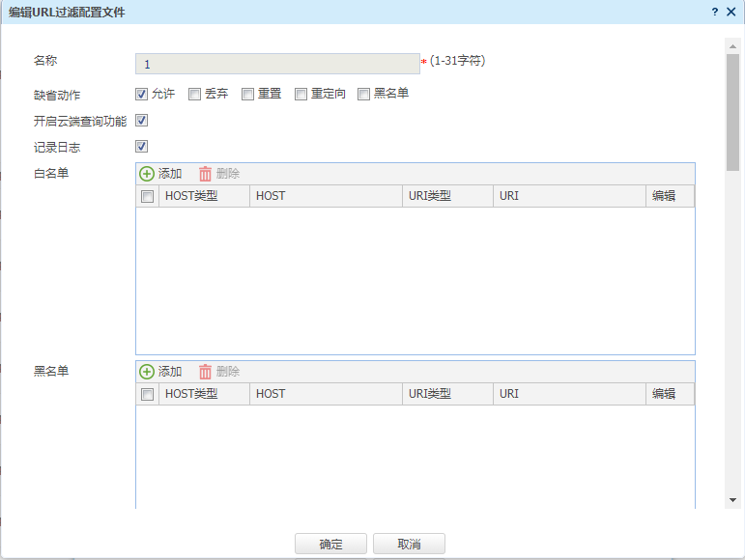Image resolution: width=745 pixels, height=560 pixels.
Task: Click the blacklist 添加 plus icon
Action: tap(147, 372)
